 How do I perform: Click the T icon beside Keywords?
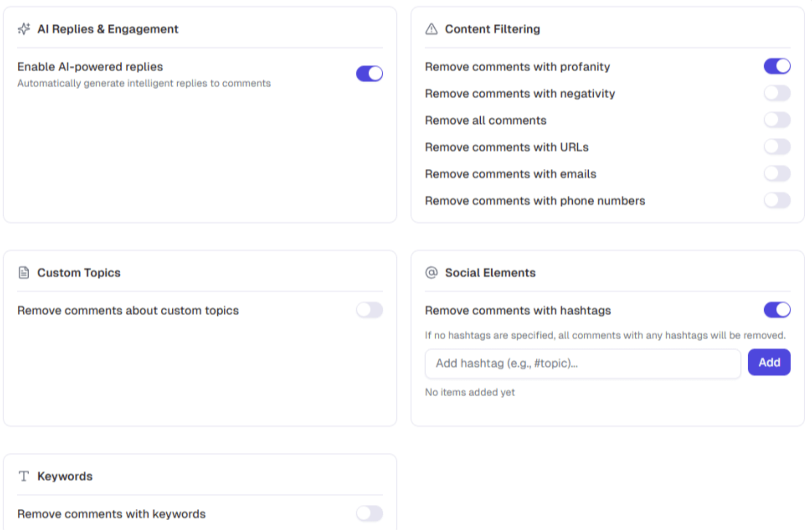[24, 476]
